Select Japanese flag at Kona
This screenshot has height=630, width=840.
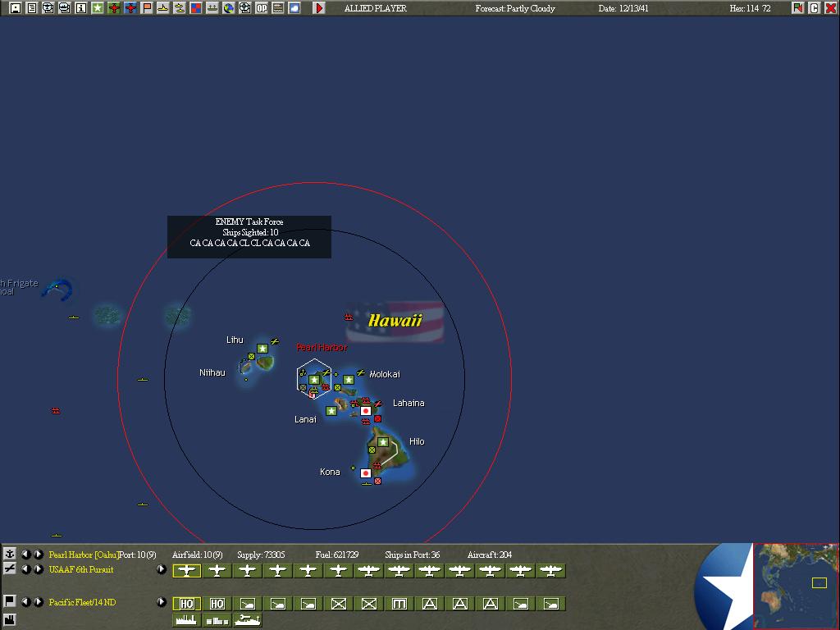[365, 473]
